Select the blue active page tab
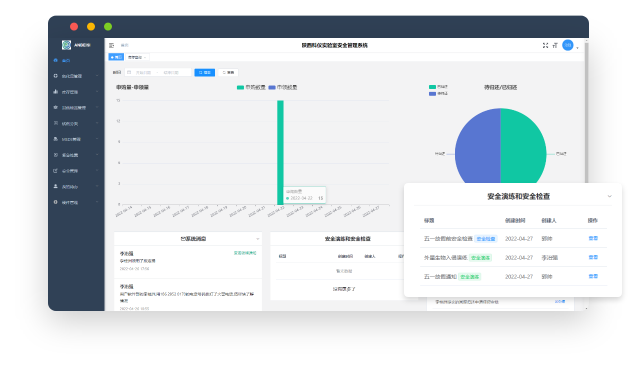This screenshot has width=637, height=369. [116, 57]
